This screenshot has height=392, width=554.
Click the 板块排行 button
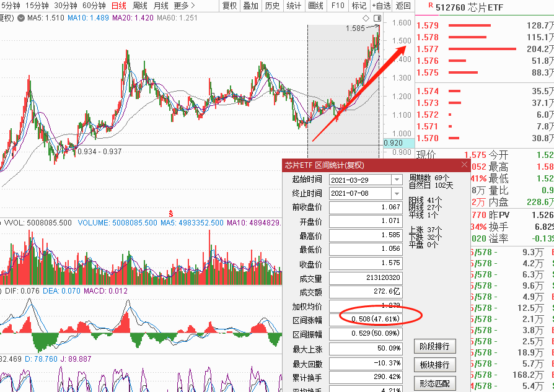point(434,365)
